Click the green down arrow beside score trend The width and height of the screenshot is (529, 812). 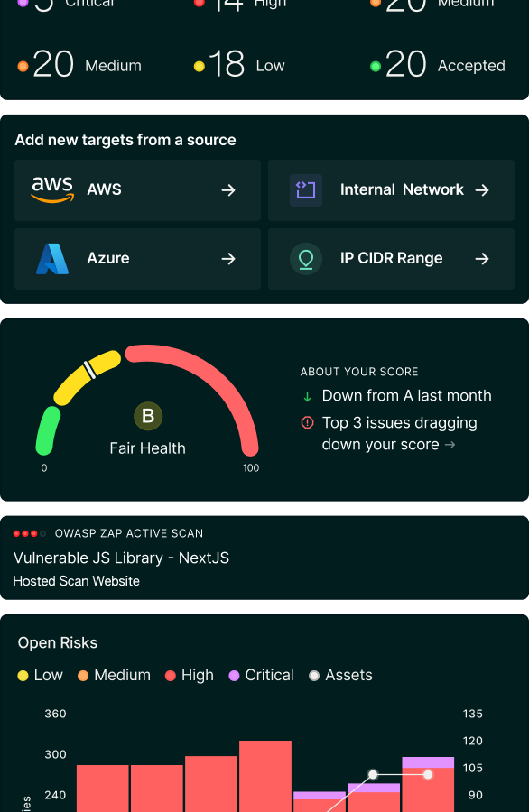click(309, 396)
